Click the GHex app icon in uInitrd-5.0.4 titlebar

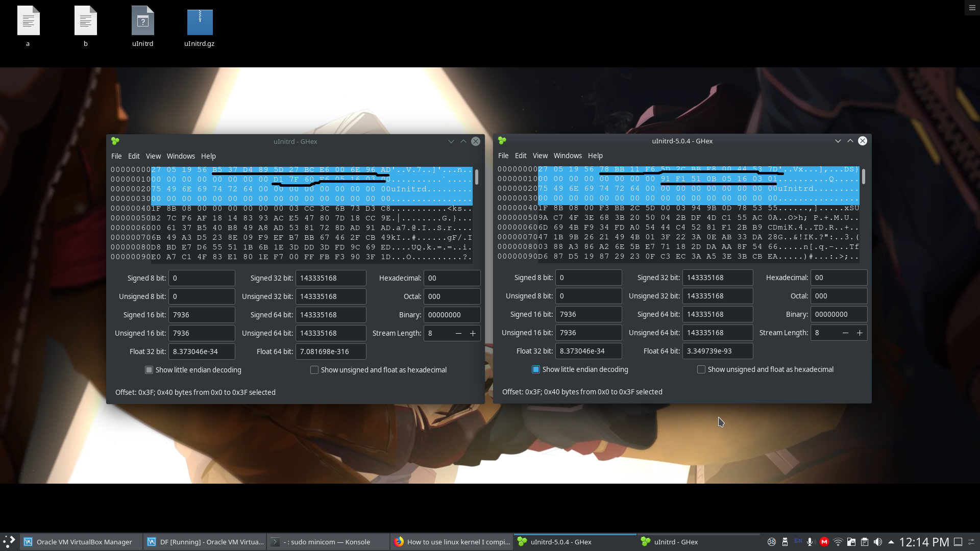tap(502, 141)
